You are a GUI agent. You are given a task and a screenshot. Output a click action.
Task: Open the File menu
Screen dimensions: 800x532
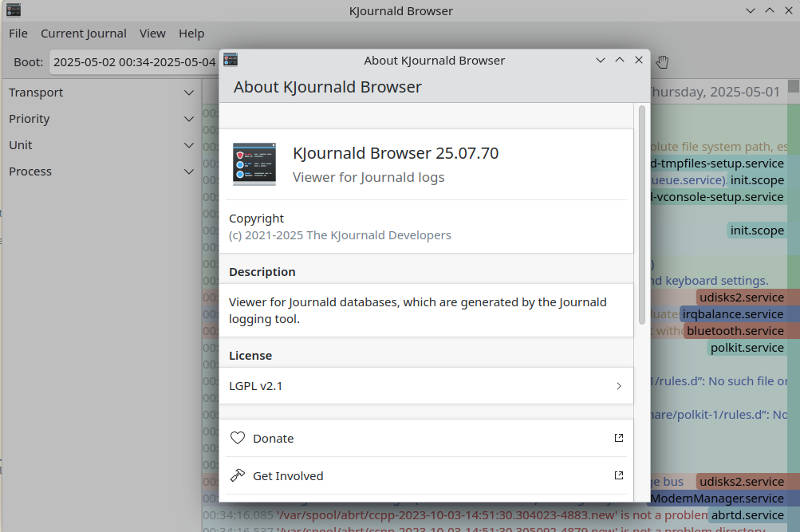point(18,33)
